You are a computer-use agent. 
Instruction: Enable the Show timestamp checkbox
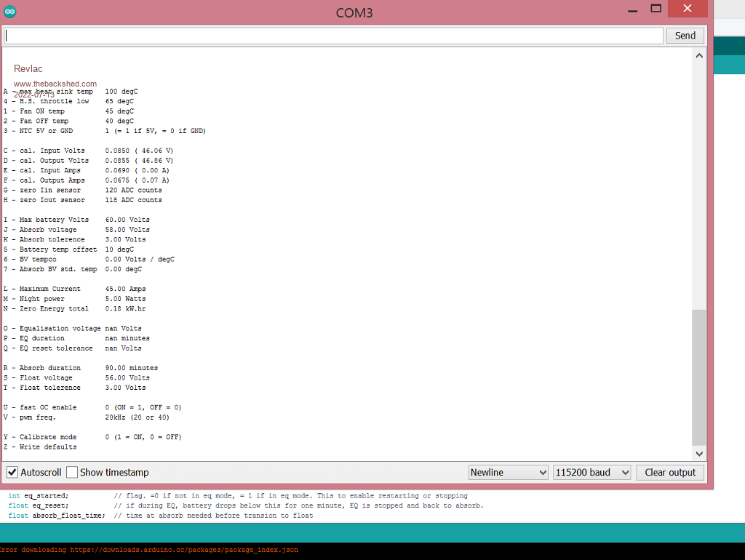point(72,473)
